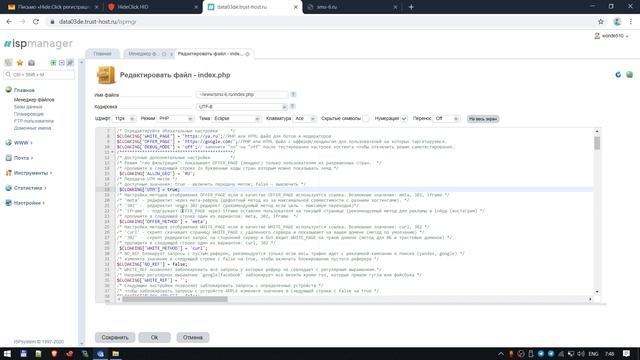The image size is (640, 360).
Task: Open File Explorer from the taskbar
Action: 116,353
